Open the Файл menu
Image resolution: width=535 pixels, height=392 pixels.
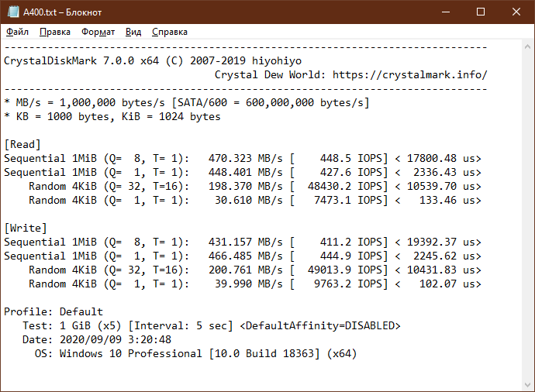click(x=17, y=32)
